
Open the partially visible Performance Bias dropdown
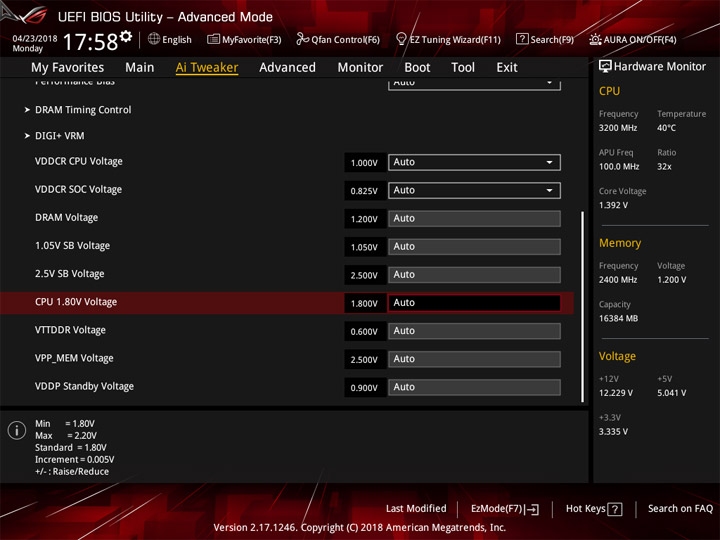474,84
